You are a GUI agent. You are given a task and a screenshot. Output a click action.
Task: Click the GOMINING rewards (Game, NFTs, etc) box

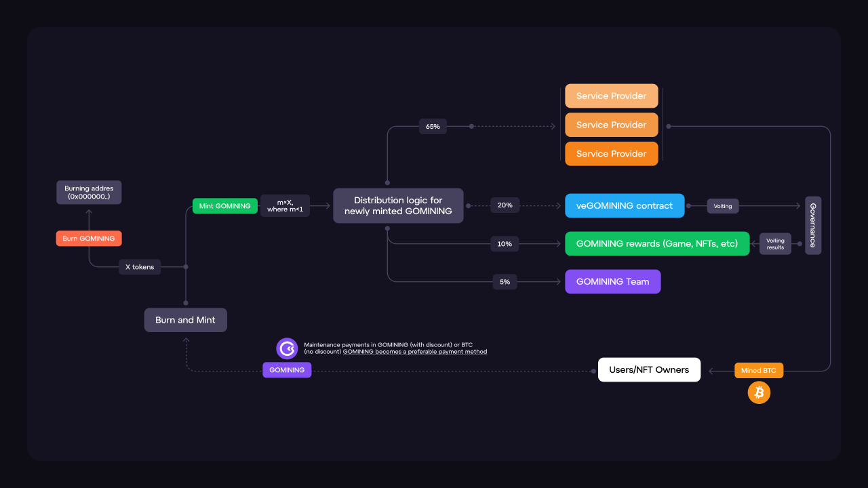point(656,244)
